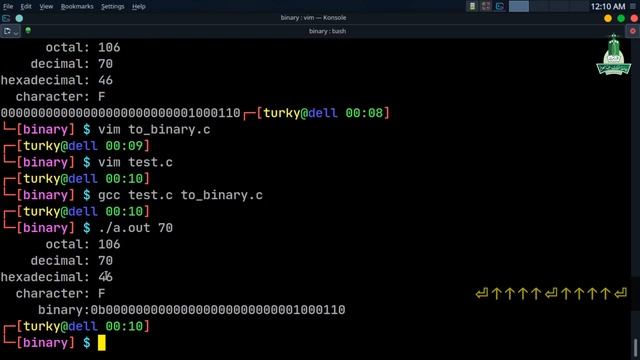Image resolution: width=640 pixels, height=360 pixels.
Task: Open the panel hamburger menu beside the clock
Action: tap(634, 7)
